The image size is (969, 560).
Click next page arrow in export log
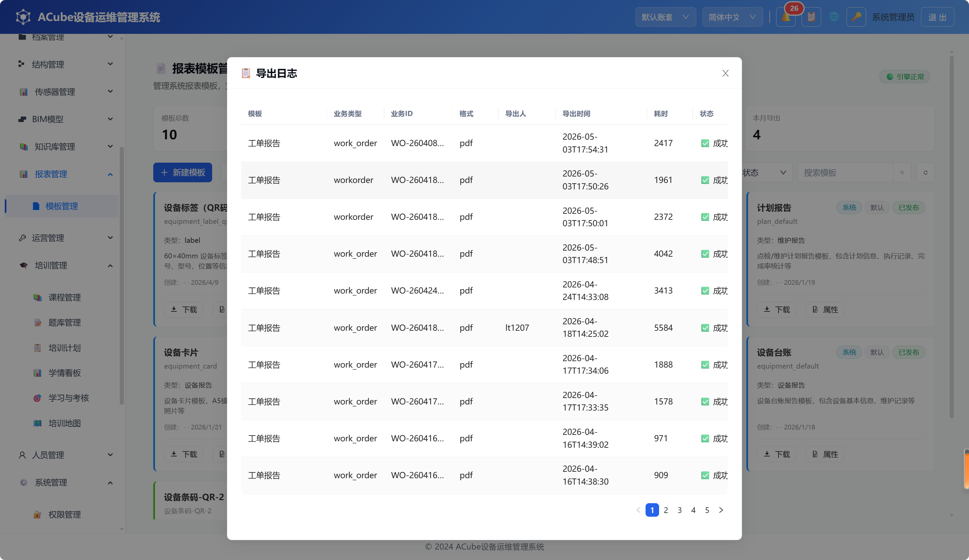point(721,510)
